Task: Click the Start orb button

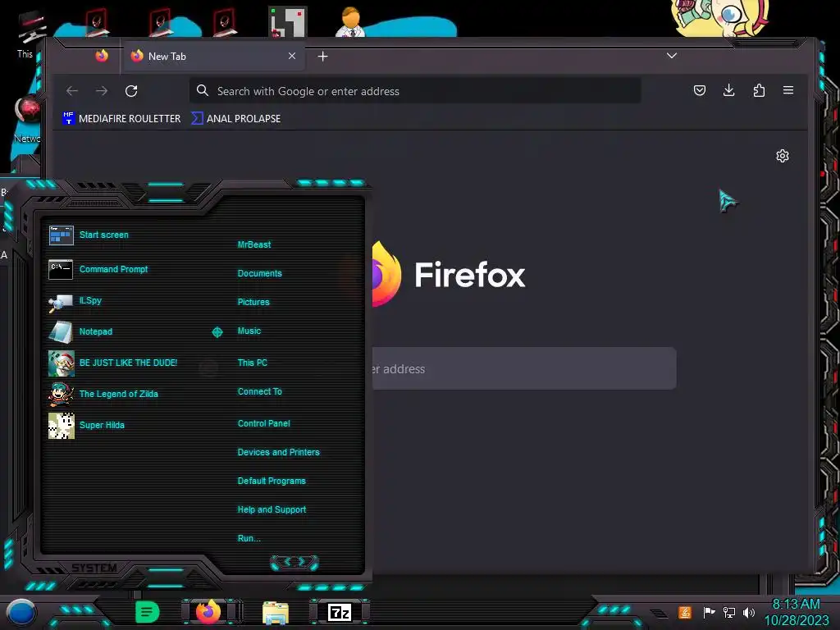Action: [x=21, y=613]
